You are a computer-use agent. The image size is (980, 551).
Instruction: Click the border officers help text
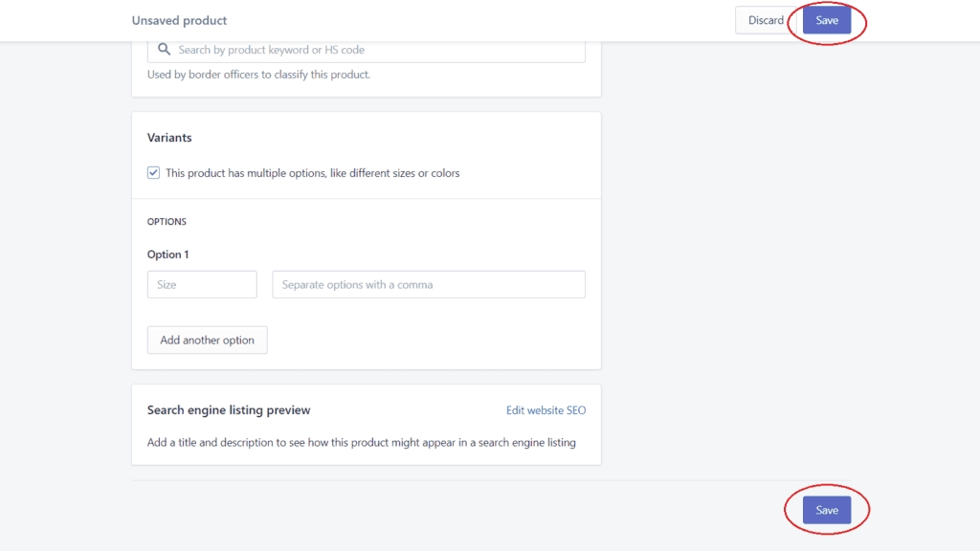pos(258,75)
